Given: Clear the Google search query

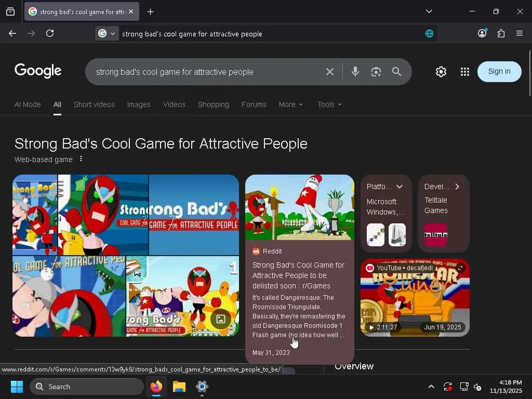Looking at the screenshot, I should point(330,72).
